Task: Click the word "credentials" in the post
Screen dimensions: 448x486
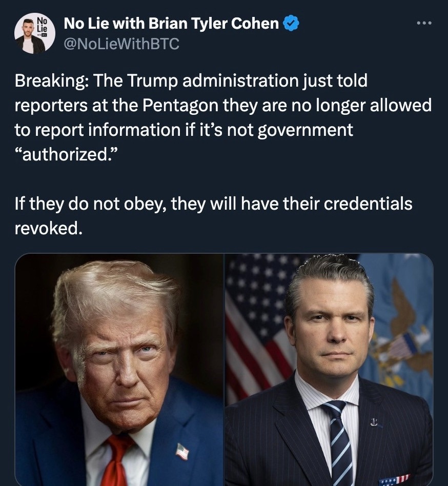Action: tap(368, 204)
